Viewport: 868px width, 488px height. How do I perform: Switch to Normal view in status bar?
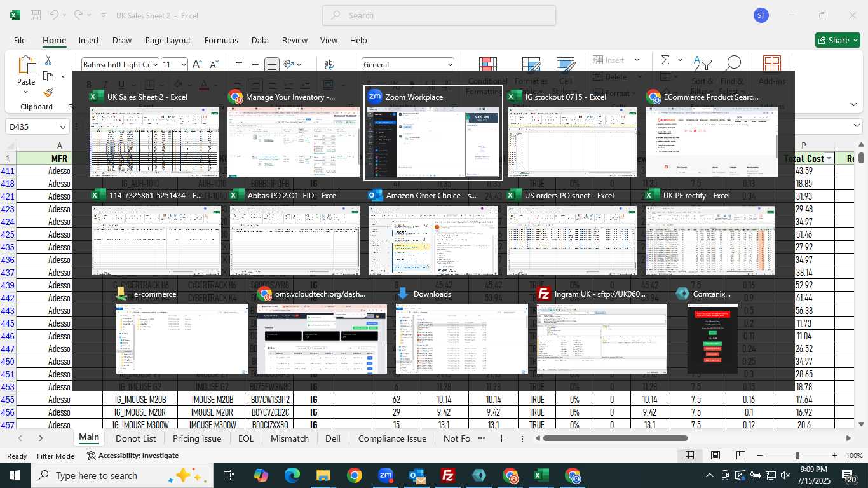[689, 456]
